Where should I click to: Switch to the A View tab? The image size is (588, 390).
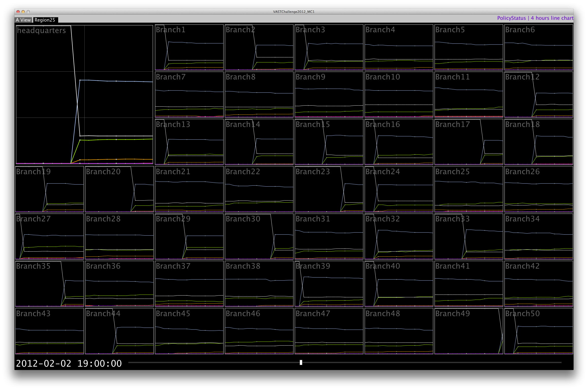(x=23, y=20)
